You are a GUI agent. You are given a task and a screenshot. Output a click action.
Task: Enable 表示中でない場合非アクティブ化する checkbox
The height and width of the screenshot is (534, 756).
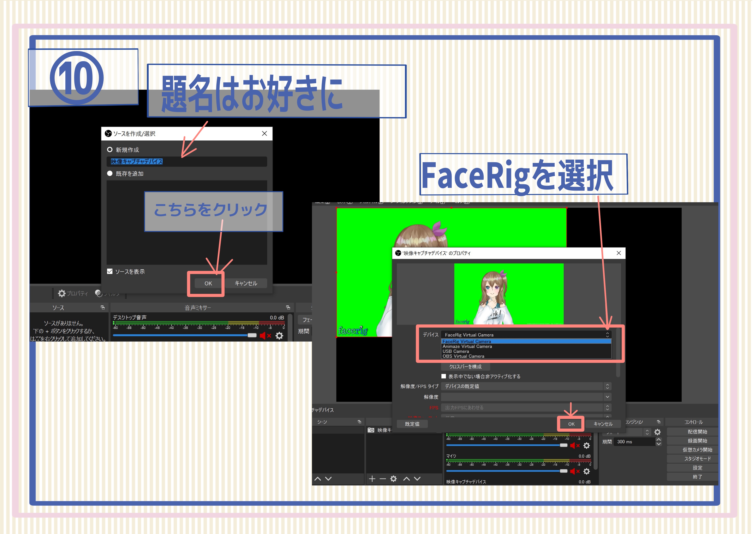(x=444, y=376)
